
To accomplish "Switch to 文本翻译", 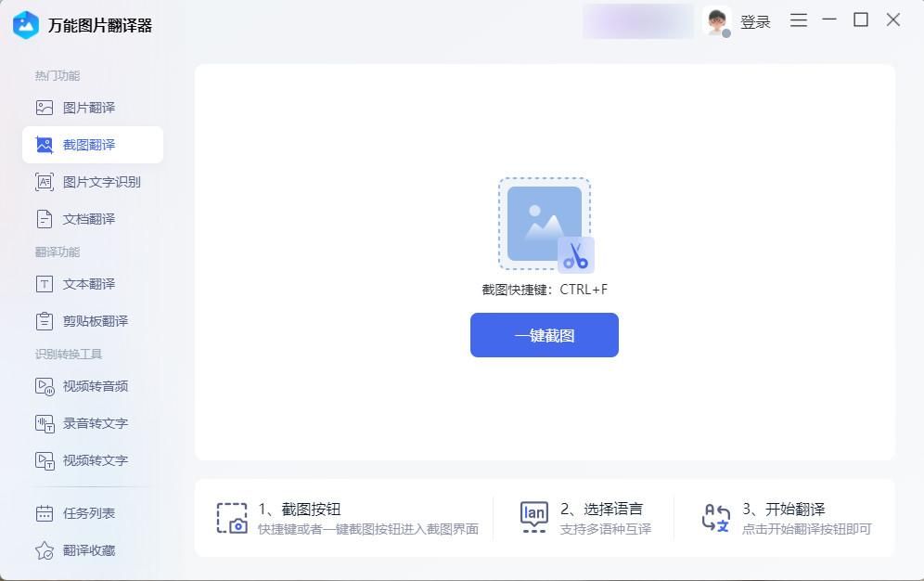I will tap(93, 284).
